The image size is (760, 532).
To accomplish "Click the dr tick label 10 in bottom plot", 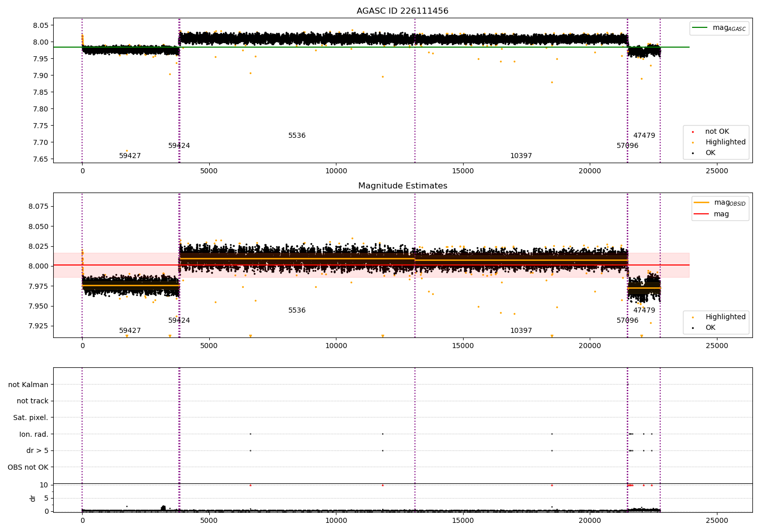I will 44,485.
